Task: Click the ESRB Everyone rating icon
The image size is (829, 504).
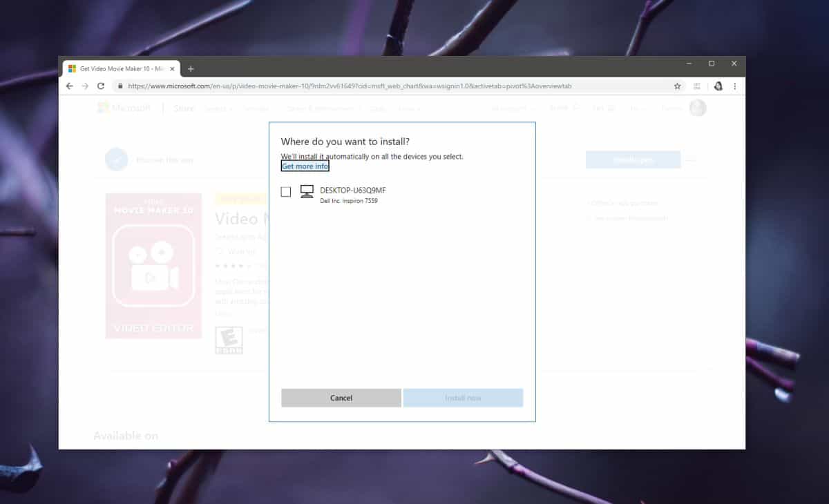Action: (229, 340)
